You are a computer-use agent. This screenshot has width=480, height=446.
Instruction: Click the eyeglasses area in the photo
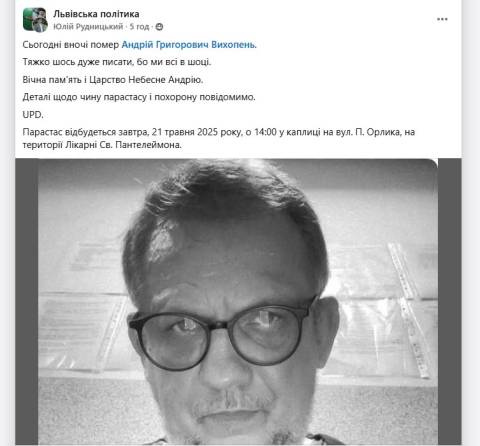tap(222, 335)
